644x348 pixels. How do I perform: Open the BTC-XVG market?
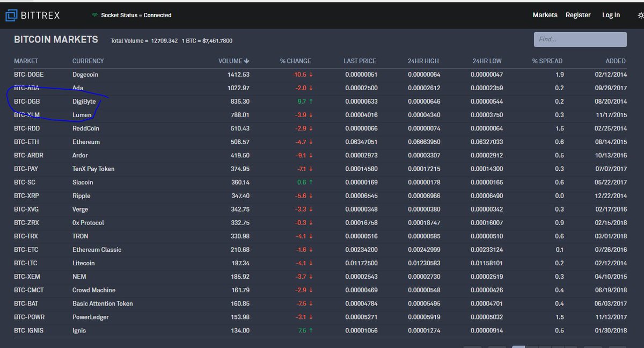tap(26, 209)
